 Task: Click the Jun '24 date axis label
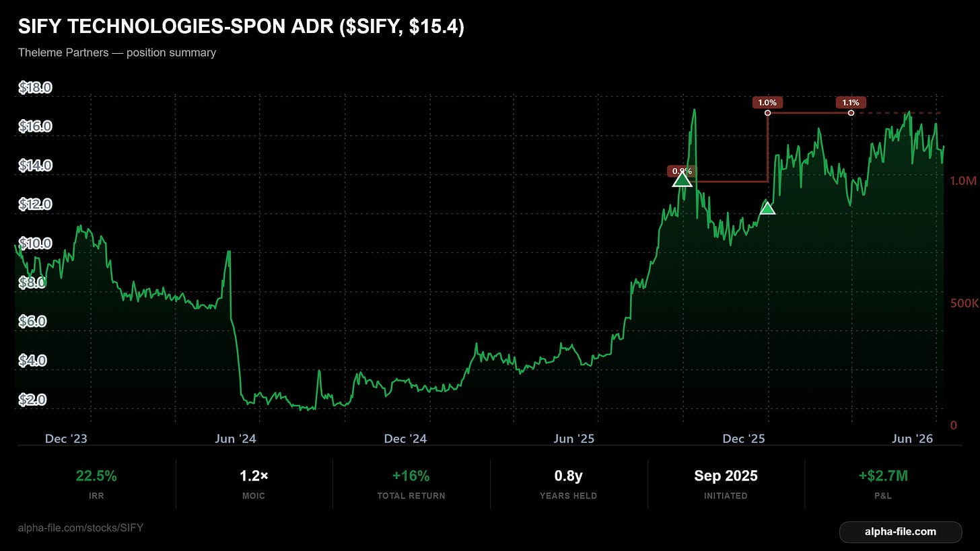click(235, 439)
